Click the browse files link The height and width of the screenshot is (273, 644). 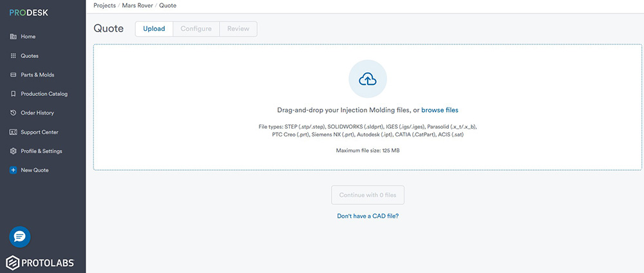(440, 110)
